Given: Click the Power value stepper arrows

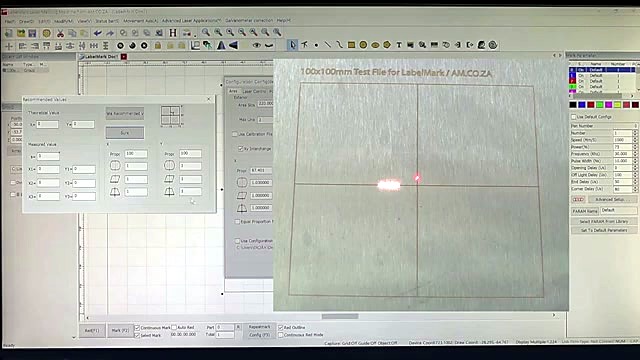Looking at the screenshot, I should [x=635, y=147].
